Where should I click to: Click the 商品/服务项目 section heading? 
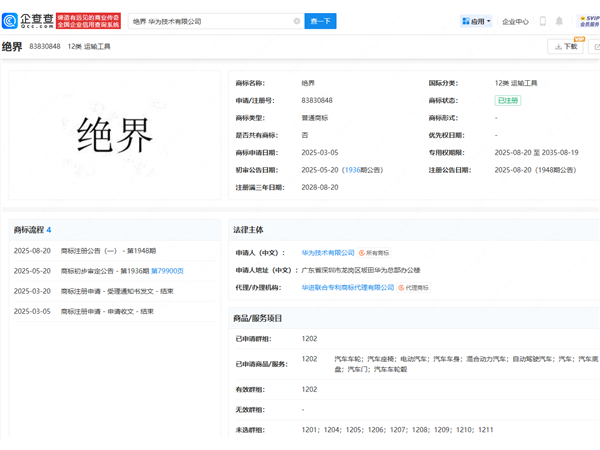tap(258, 318)
